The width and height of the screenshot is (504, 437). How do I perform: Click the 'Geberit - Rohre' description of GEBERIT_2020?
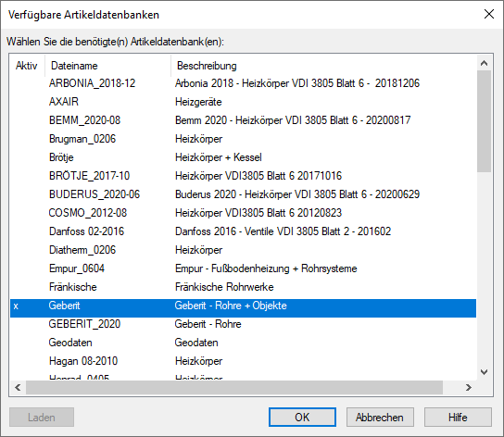[x=208, y=324]
